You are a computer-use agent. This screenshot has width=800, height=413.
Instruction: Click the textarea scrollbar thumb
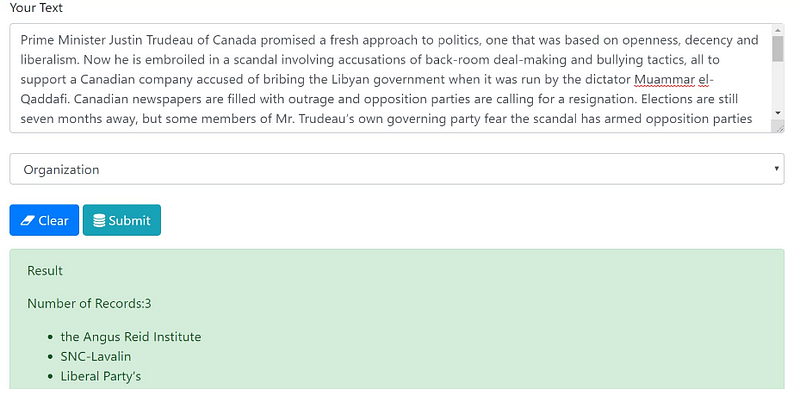tap(778, 49)
